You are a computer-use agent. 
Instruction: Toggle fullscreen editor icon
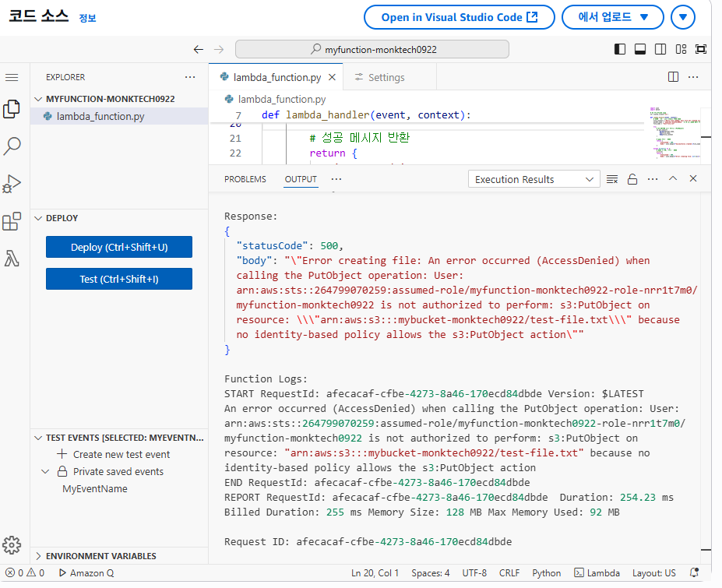(x=701, y=49)
